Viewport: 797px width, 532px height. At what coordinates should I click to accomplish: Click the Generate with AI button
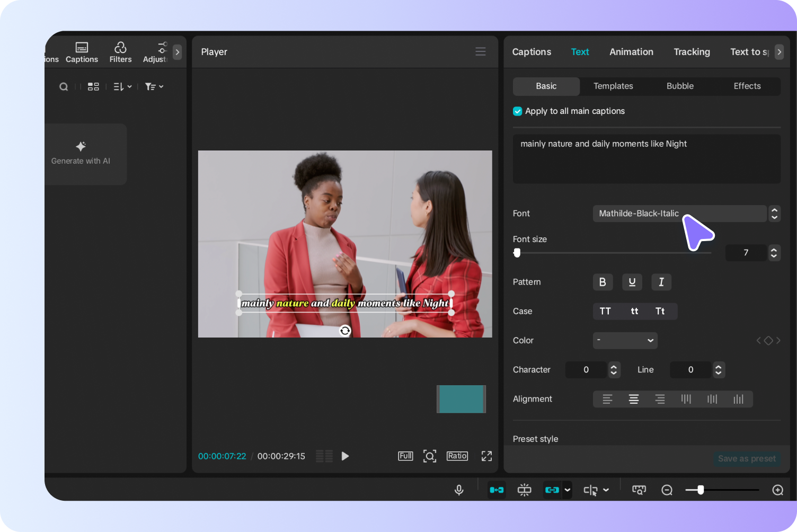coord(81,154)
